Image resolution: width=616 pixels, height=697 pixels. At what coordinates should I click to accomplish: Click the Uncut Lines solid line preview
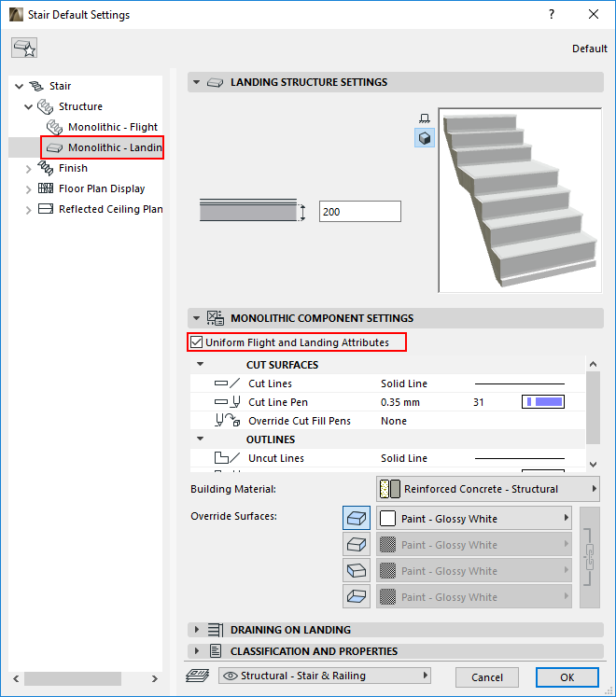pos(520,458)
